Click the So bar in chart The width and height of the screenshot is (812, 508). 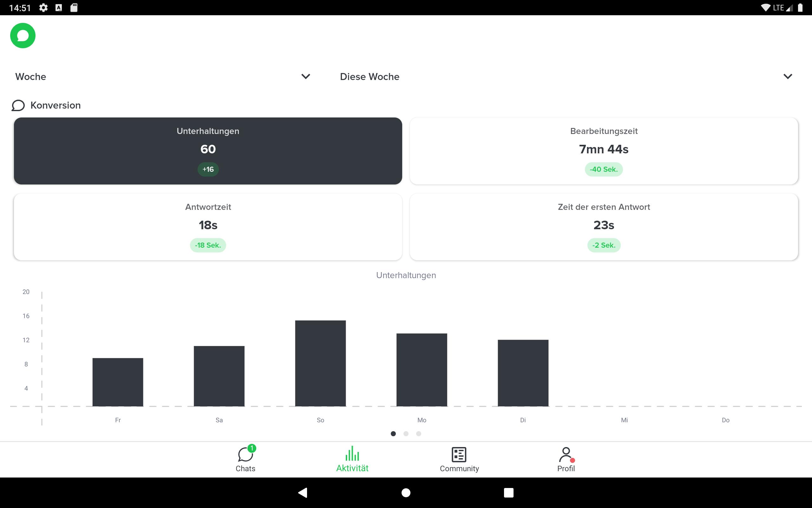(320, 364)
